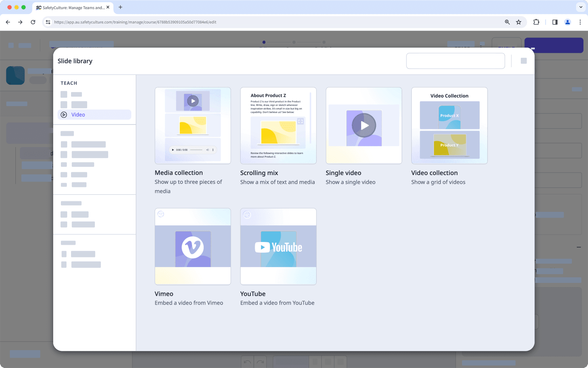Open the browser extensions puzzle icon
The image size is (588, 368).
click(536, 22)
